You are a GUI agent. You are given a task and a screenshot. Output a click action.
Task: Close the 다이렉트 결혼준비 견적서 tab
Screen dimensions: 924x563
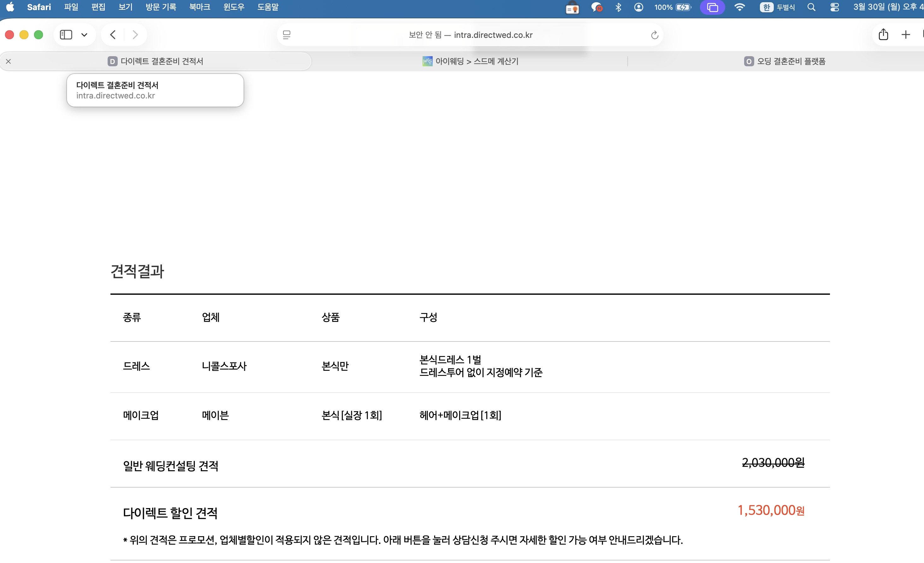(x=8, y=61)
